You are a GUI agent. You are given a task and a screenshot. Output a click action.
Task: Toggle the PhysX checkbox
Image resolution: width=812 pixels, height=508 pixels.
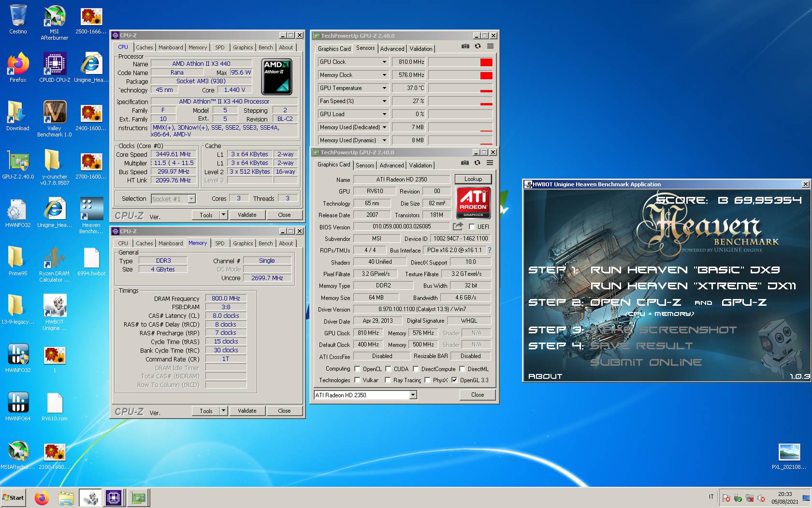tap(427, 380)
